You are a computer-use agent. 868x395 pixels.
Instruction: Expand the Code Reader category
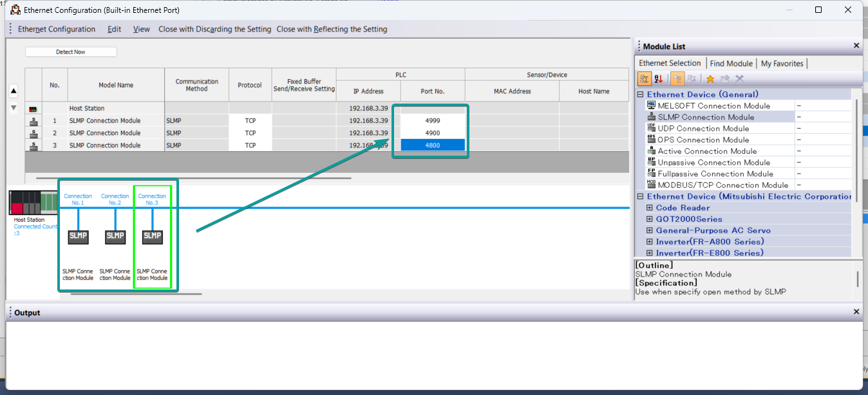[x=650, y=208]
